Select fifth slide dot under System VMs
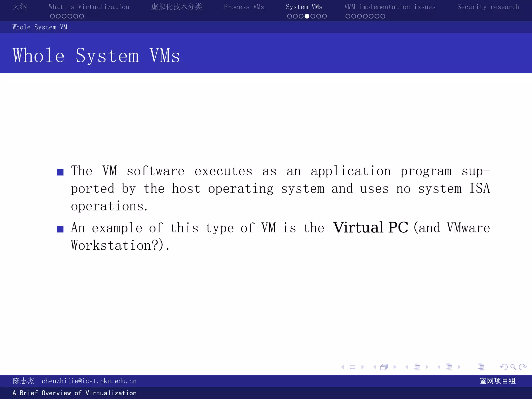Viewport: 532px width, 399px height. tap(313, 16)
